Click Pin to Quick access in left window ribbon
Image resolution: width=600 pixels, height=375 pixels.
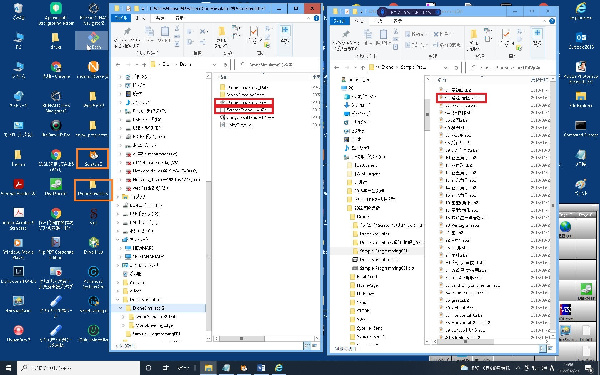[127, 38]
